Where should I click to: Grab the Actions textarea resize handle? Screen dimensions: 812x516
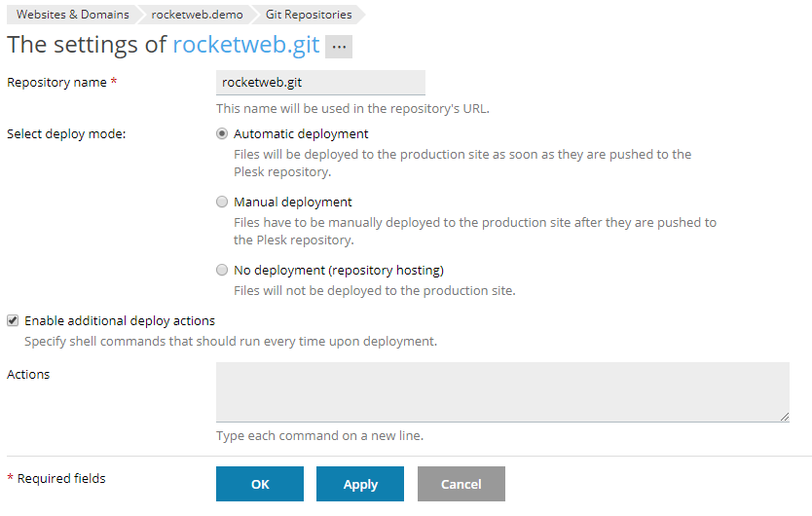pyautogui.click(x=784, y=417)
